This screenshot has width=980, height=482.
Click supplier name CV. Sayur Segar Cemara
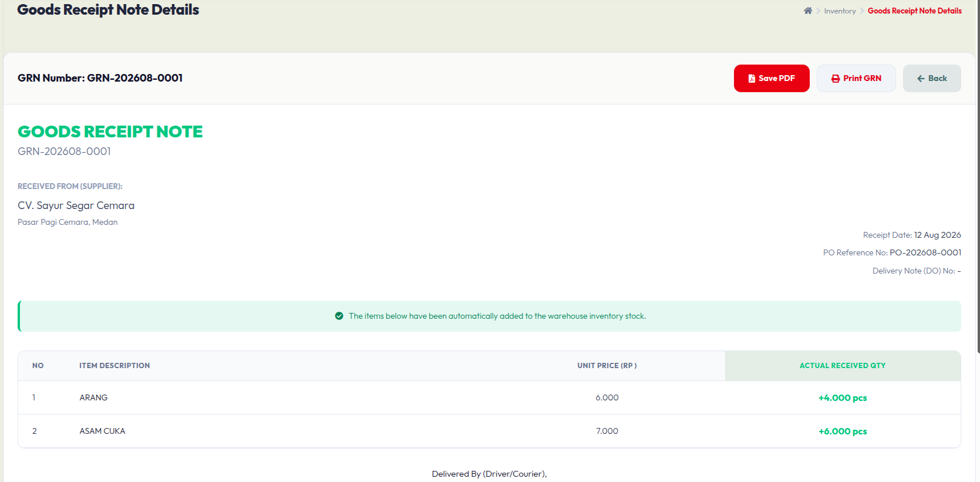pos(76,205)
